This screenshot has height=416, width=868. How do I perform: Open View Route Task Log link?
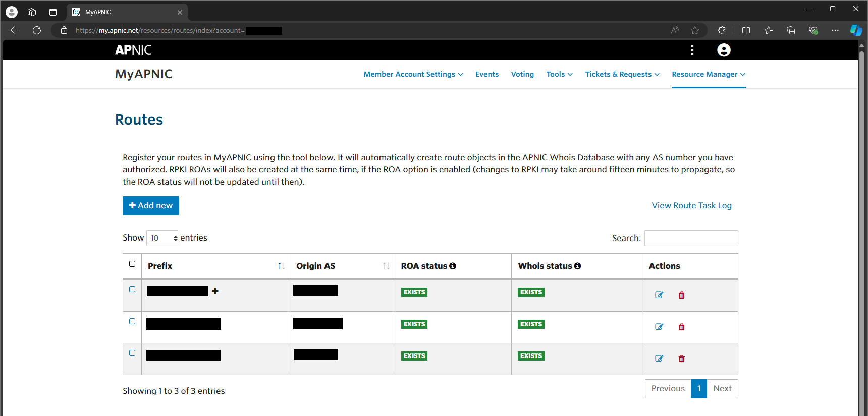pos(691,205)
